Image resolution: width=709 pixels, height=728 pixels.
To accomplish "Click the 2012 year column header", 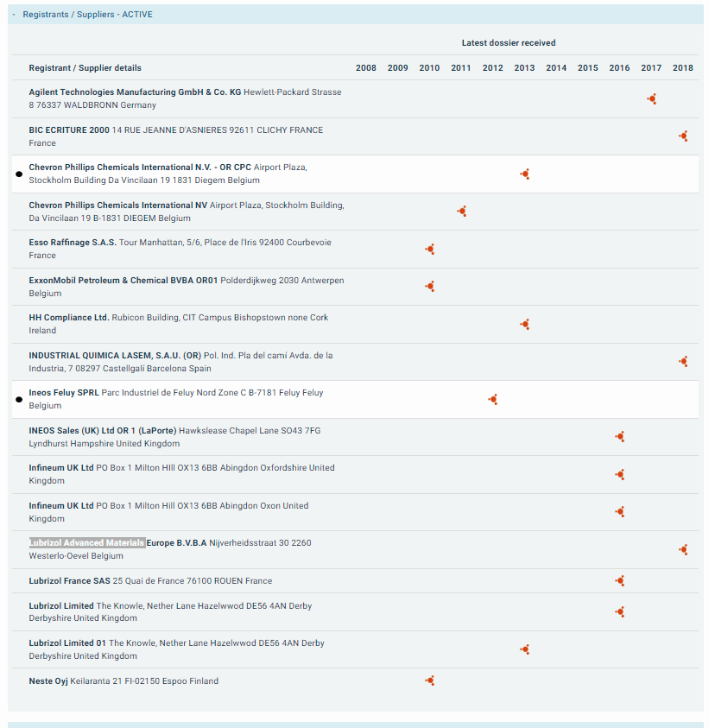I will coord(492,67).
